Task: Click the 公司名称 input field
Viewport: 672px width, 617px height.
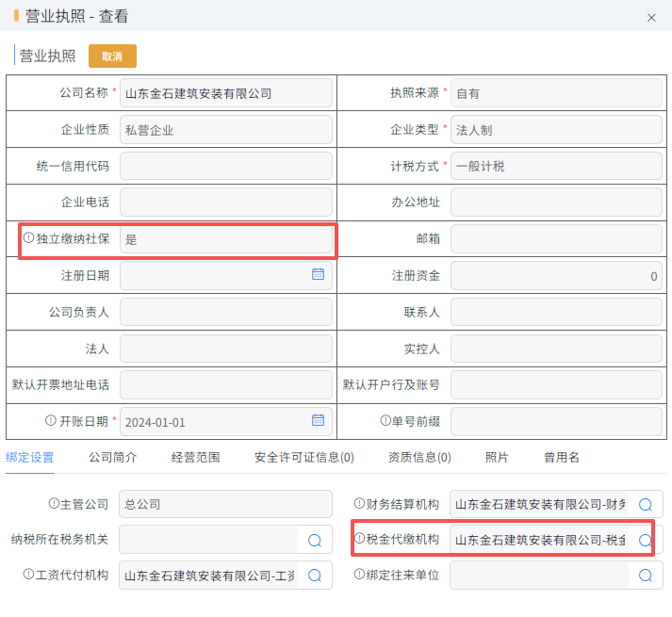Action: pyautogui.click(x=226, y=93)
